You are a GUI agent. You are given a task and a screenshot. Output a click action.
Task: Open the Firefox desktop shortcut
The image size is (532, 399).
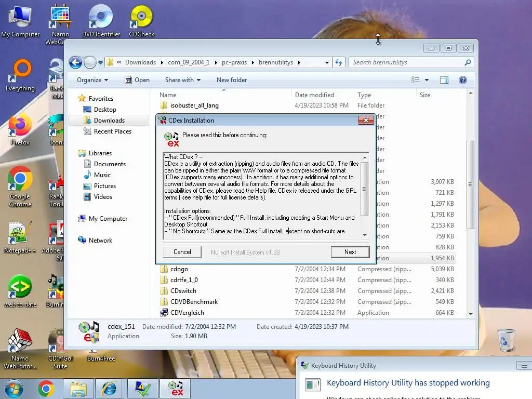pyautogui.click(x=20, y=130)
